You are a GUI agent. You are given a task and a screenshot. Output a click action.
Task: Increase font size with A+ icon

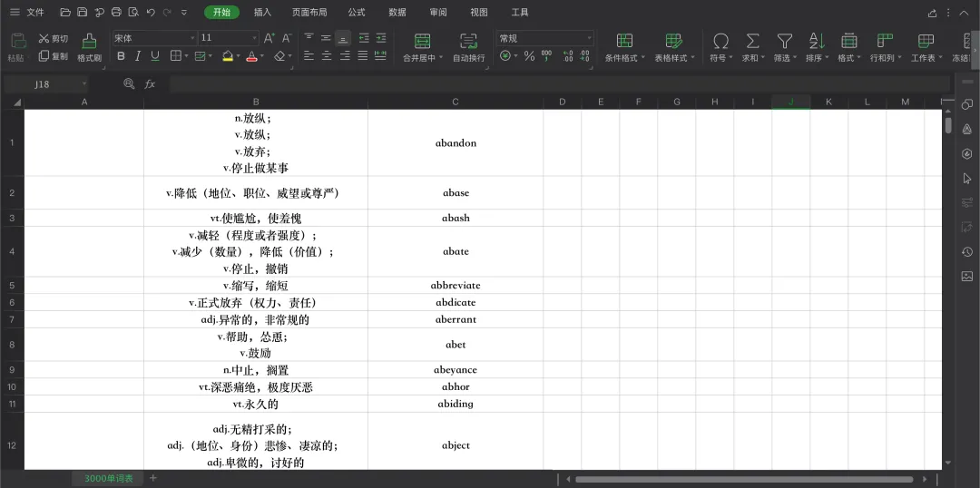point(269,38)
